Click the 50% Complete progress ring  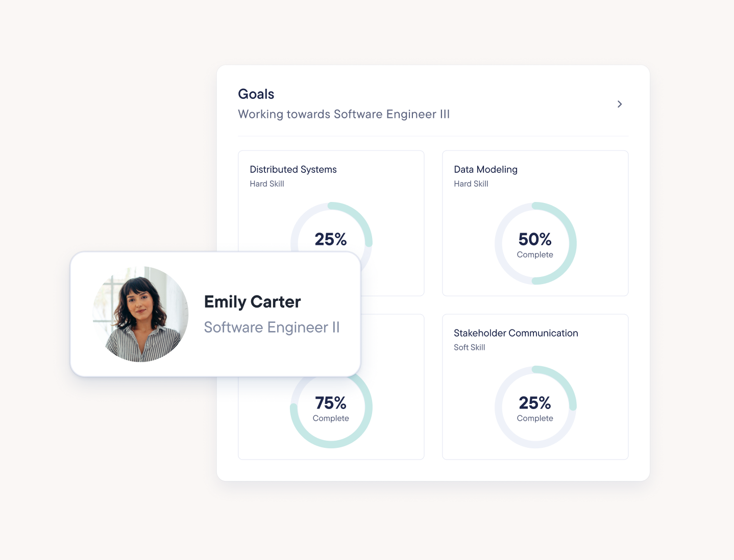tap(535, 243)
